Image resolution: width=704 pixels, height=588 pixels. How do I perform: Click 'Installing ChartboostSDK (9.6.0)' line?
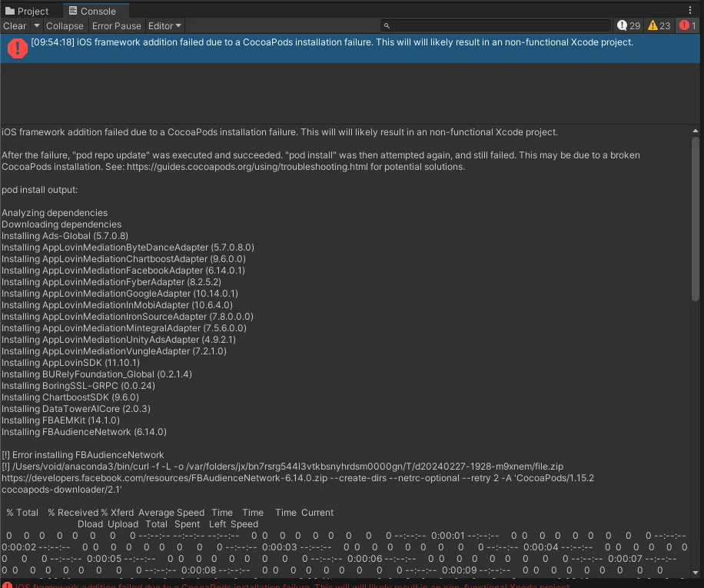(71, 397)
